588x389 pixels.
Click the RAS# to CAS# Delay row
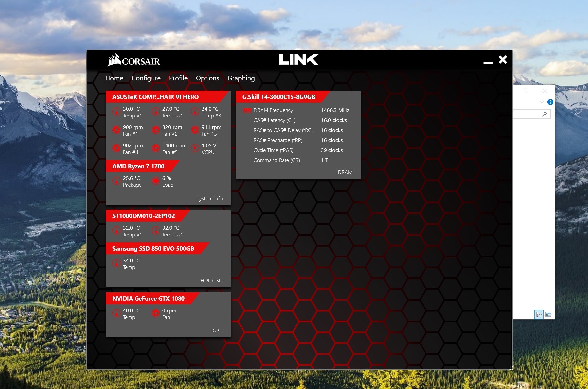298,130
